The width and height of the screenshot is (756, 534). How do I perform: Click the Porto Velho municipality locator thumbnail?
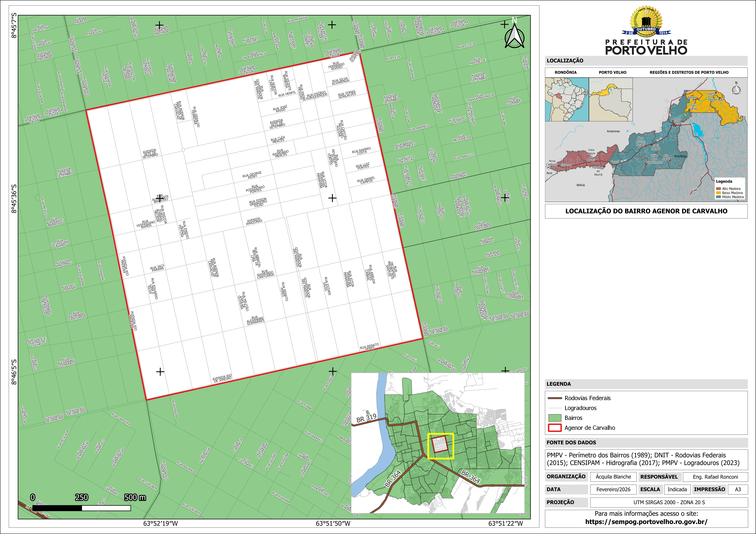[x=610, y=99]
